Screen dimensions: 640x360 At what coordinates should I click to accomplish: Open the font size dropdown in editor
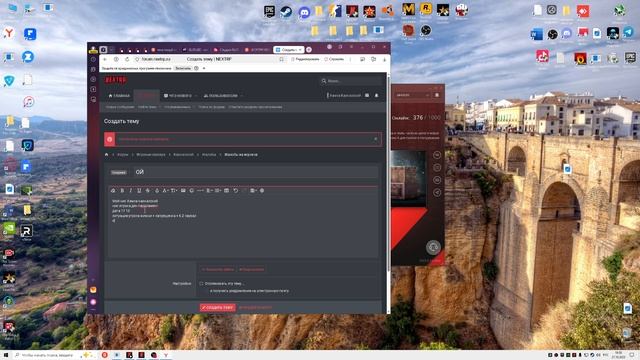174,191
